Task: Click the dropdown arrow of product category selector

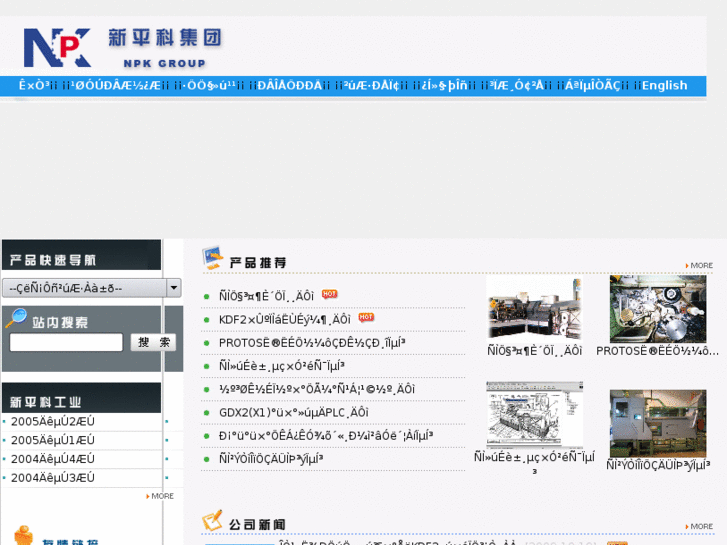Action: 173,288
